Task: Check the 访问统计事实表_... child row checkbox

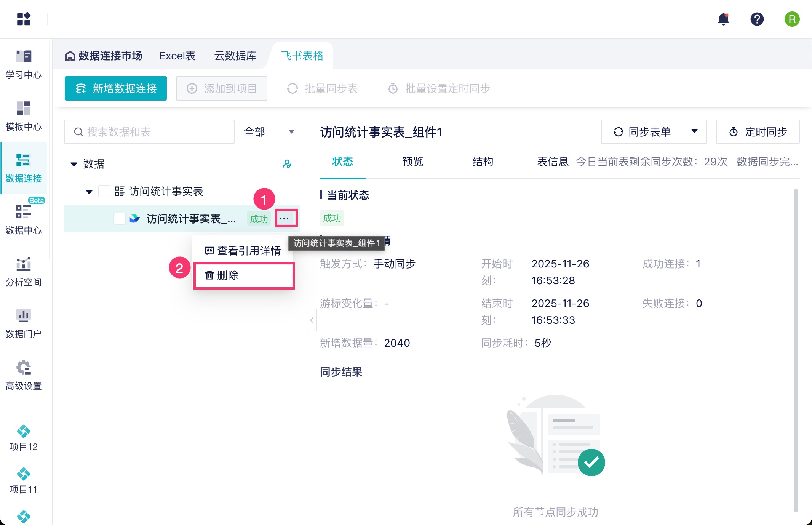Action: [120, 219]
